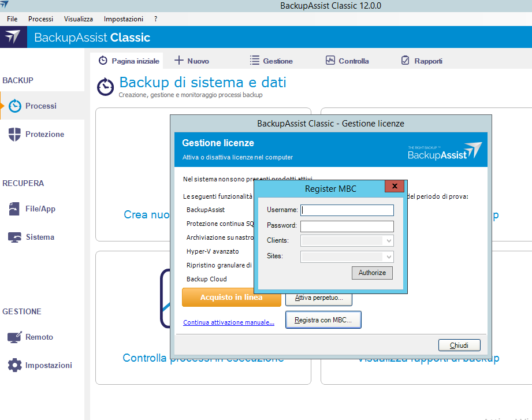Click the Continua attivazione manuale link
The image size is (532, 420).
pos(228,322)
